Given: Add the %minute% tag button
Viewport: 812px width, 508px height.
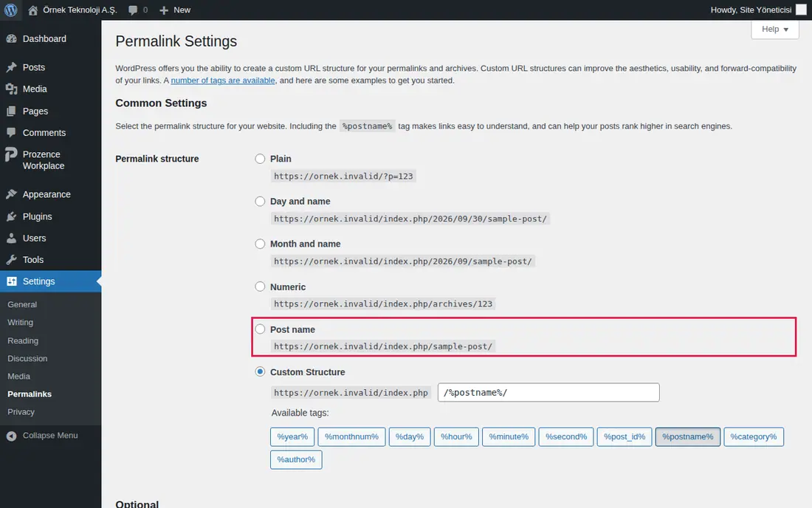Looking at the screenshot, I should (509, 436).
